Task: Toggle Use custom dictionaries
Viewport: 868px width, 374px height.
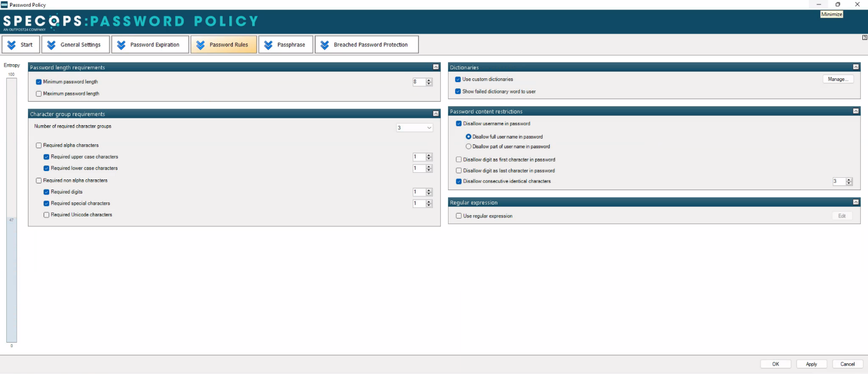Action: pos(458,79)
